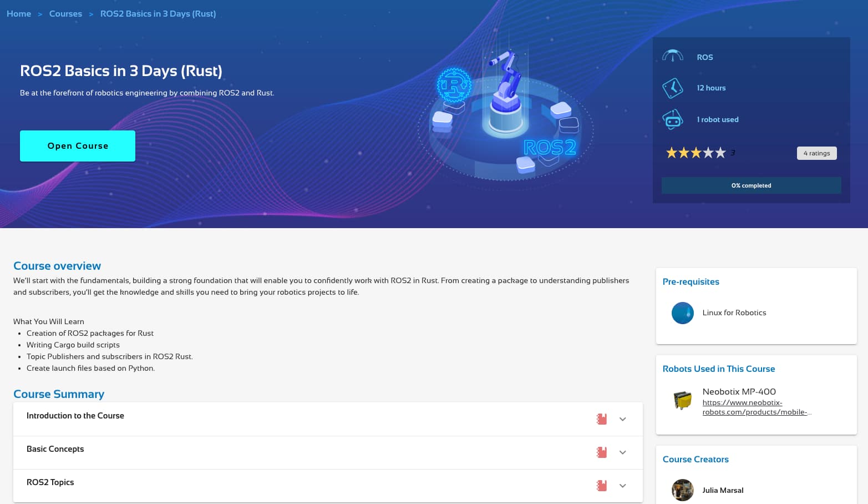868x504 pixels.
Task: Follow the neobotix-robots.com product link
Action: (x=757, y=407)
